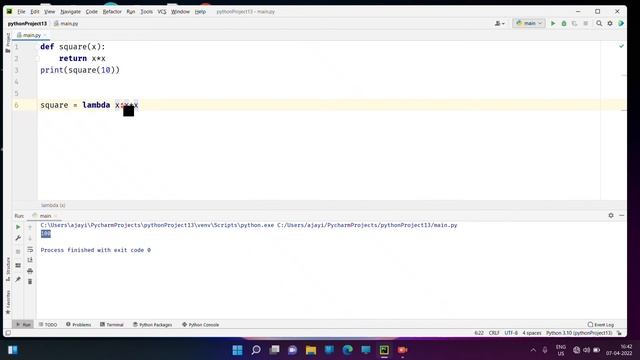Image resolution: width=640 pixels, height=360 pixels.
Task: Print the Run console output
Action: pyautogui.click(x=30, y=271)
